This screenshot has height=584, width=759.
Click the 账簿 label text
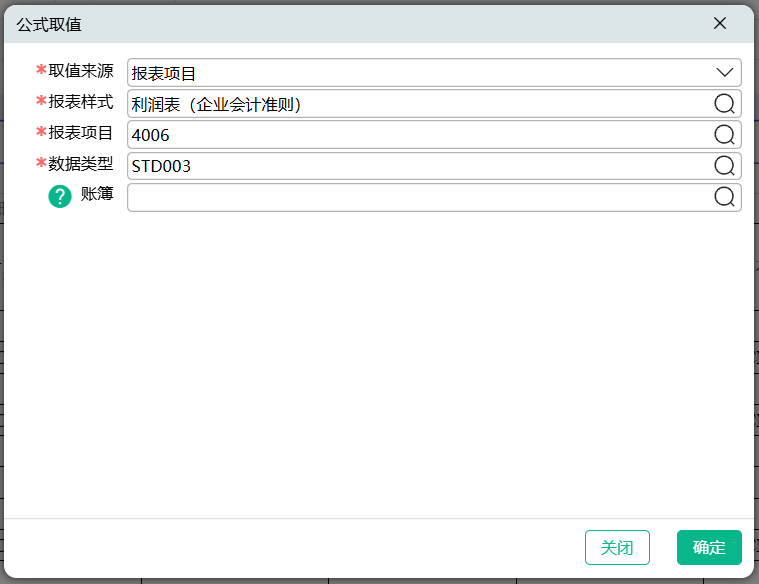coord(97,195)
